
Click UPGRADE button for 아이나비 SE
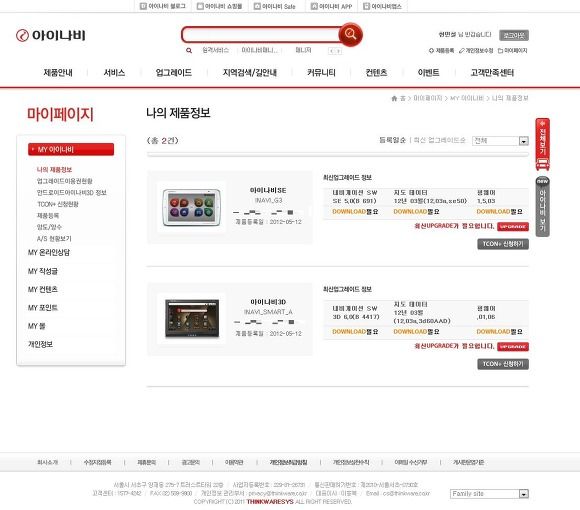tap(513, 227)
